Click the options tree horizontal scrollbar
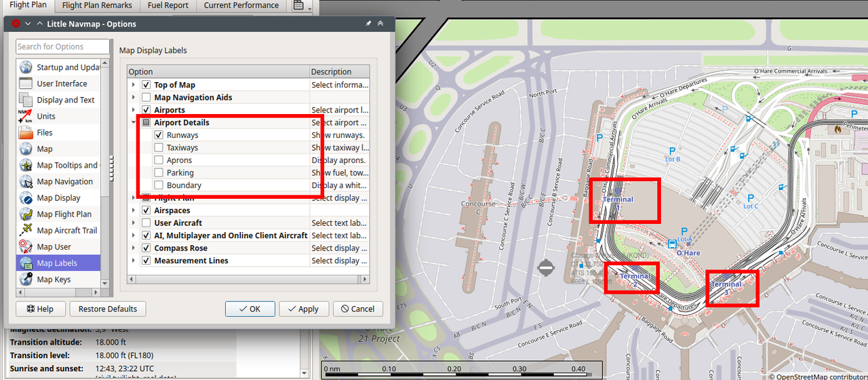The width and height of the screenshot is (868, 380). (248, 279)
